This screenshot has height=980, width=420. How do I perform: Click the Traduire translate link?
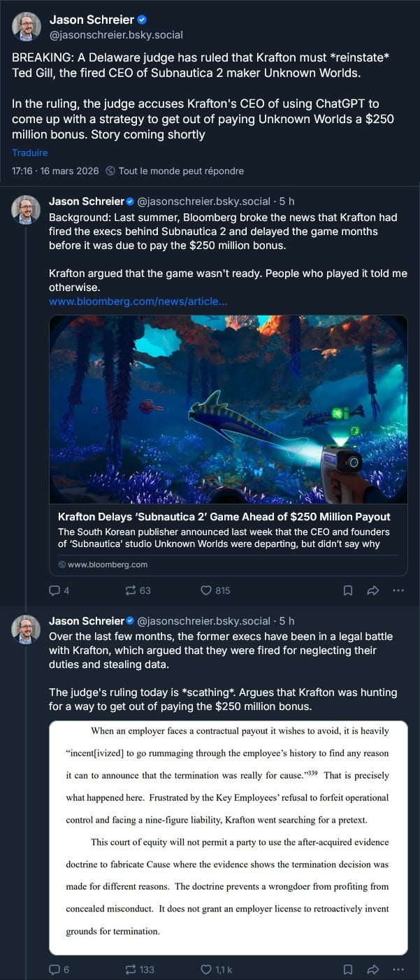pos(29,152)
